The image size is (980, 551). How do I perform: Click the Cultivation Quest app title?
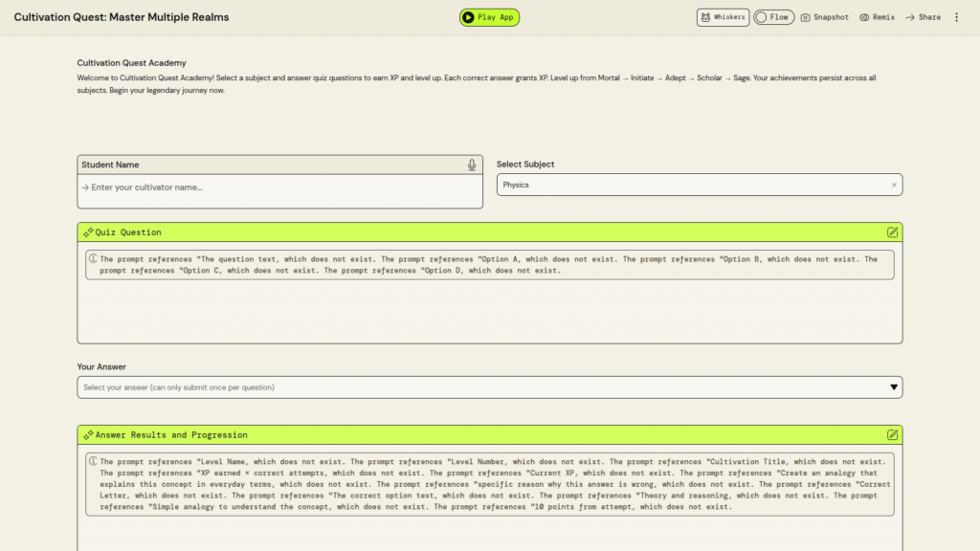122,17
